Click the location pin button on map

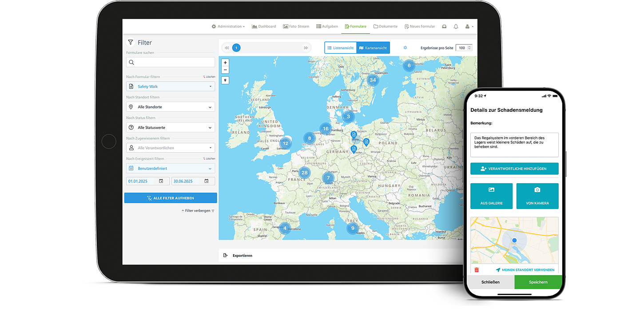click(x=225, y=80)
